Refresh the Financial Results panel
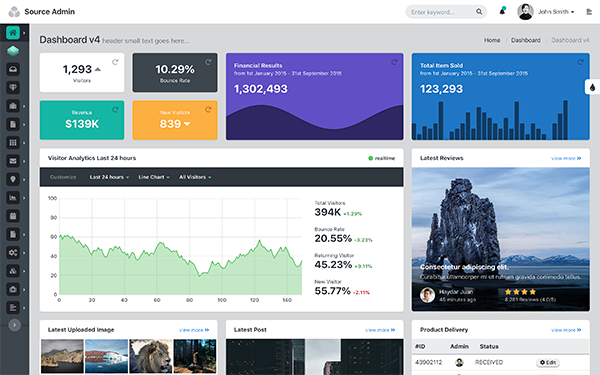 394,62
